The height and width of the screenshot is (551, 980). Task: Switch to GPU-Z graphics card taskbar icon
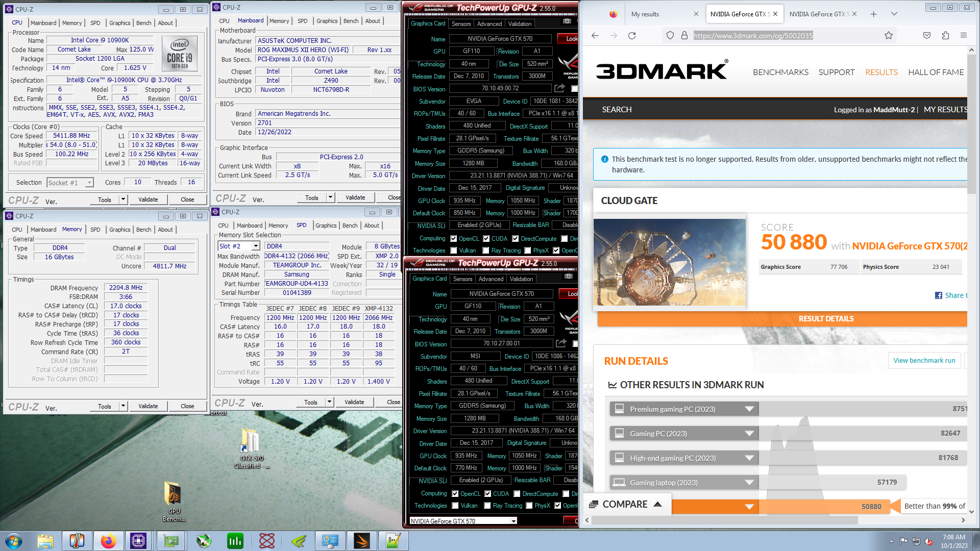(171, 541)
